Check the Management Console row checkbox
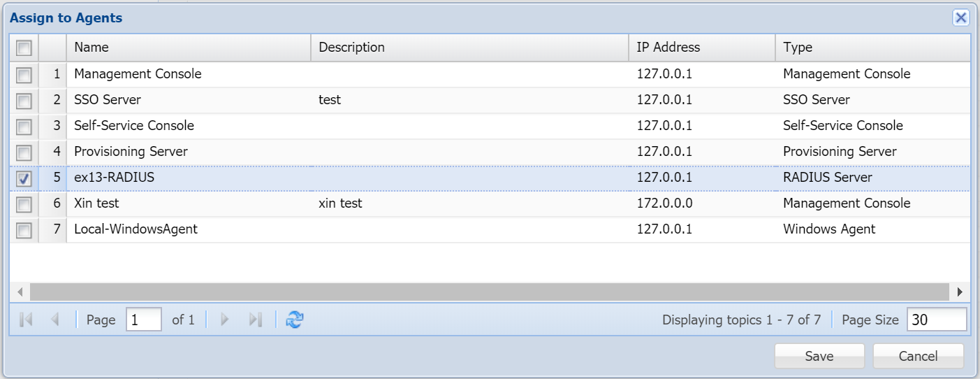This screenshot has height=379, width=980. click(x=24, y=74)
